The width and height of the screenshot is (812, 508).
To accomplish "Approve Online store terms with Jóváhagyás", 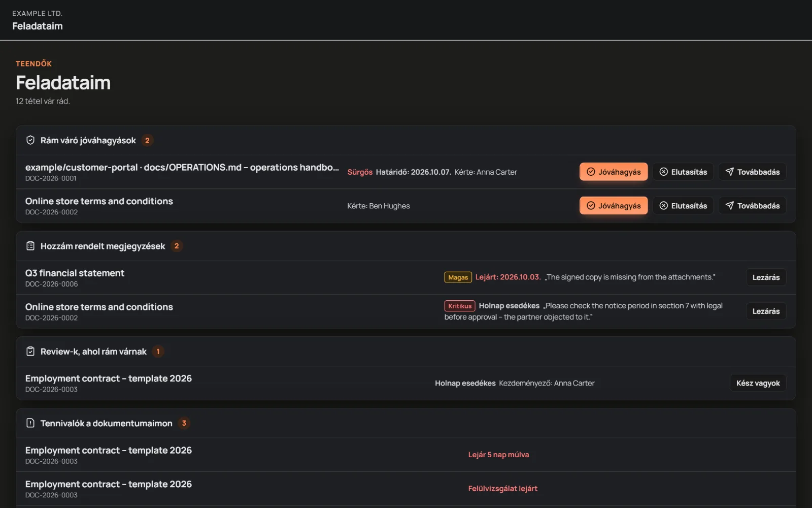I will click(614, 206).
